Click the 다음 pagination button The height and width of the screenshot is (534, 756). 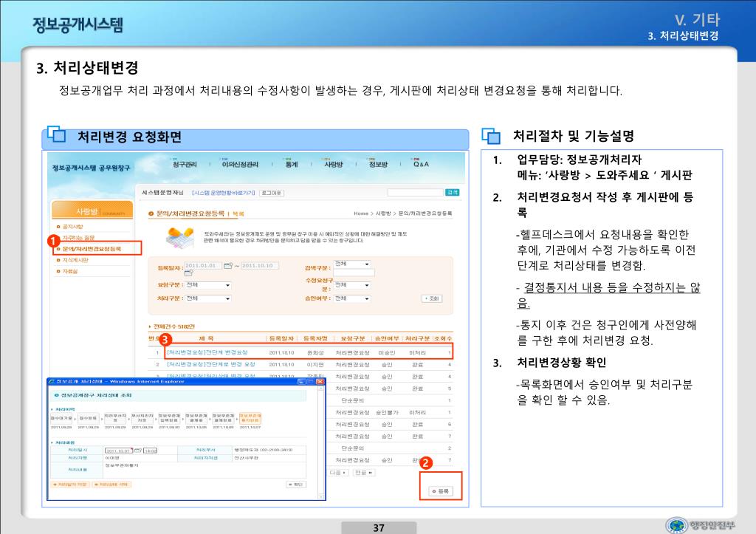pos(338,473)
